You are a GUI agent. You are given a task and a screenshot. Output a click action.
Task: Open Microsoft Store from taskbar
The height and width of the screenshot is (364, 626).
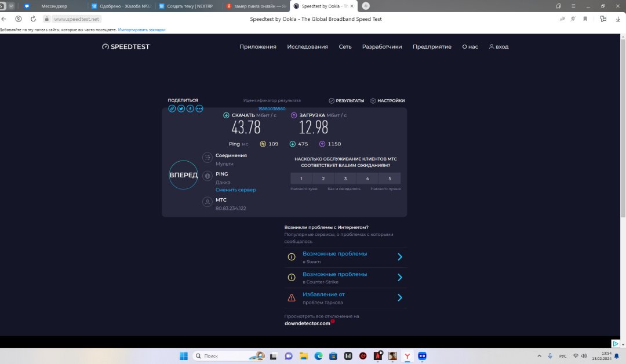333,356
